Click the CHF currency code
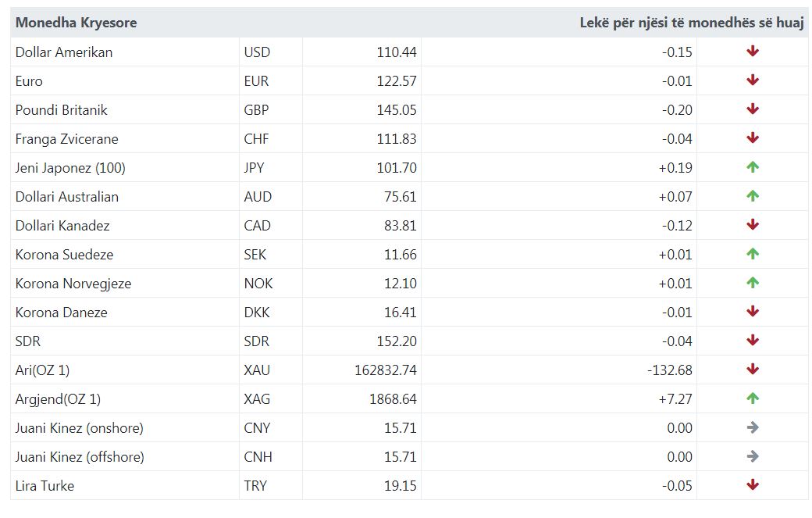 (x=256, y=139)
